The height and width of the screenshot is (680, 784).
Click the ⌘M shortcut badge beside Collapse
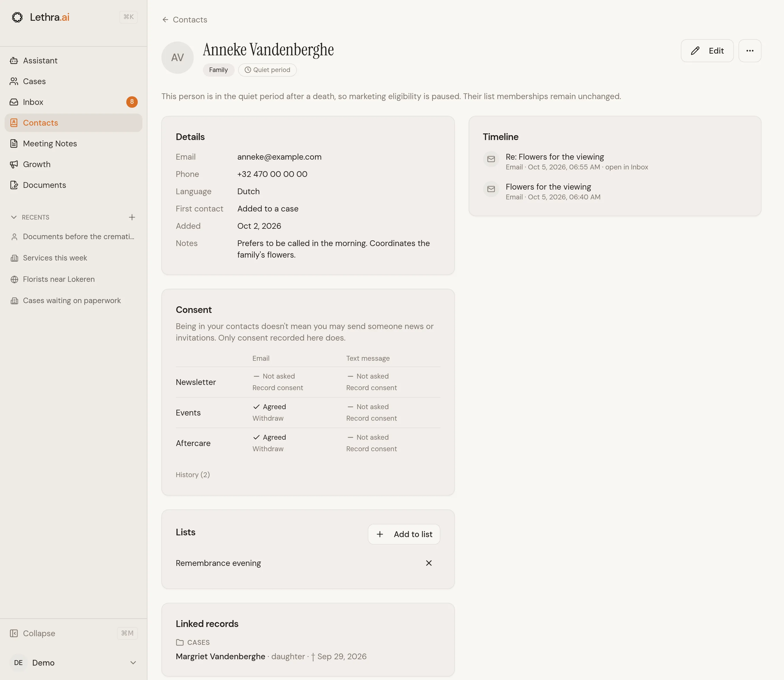pyautogui.click(x=127, y=633)
